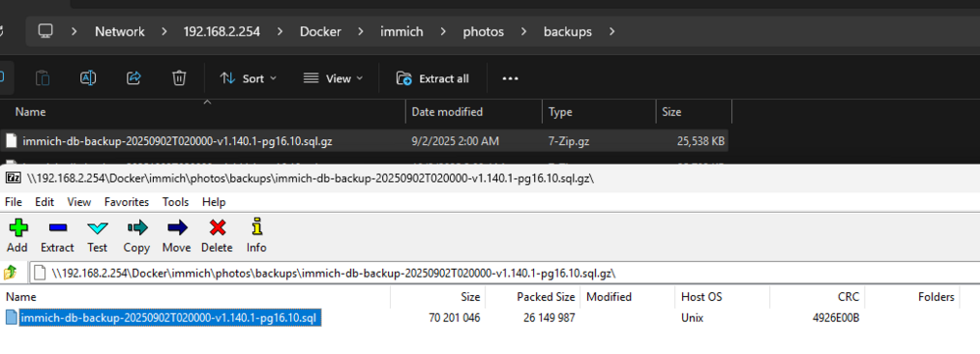Image resolution: width=980 pixels, height=354 pixels.
Task: Select the immich-db-backup .sql file entry
Action: click(x=170, y=318)
